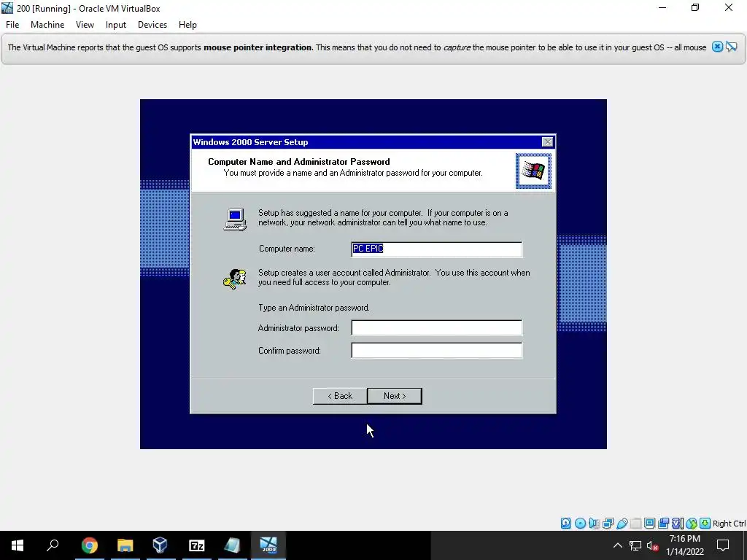Open the Machine menu
The height and width of the screenshot is (560, 747).
tap(47, 25)
